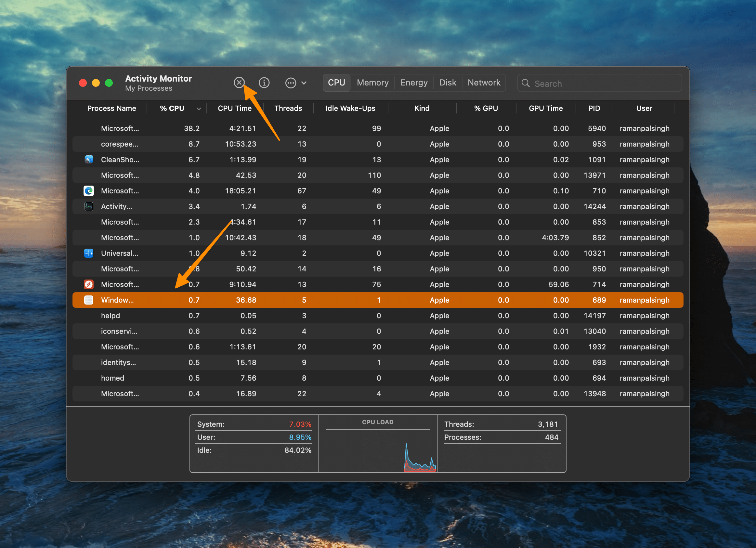Select the Universal Control app icon row
The image size is (756, 548).
coord(89,253)
